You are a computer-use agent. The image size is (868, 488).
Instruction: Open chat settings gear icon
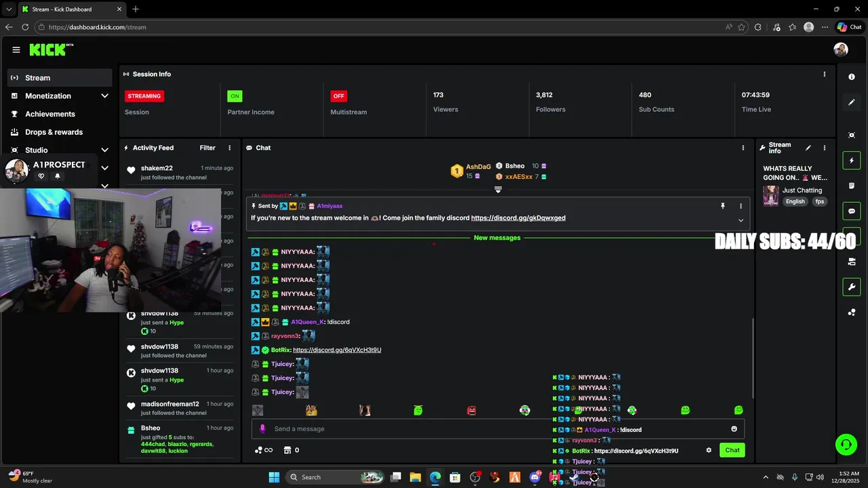point(709,450)
